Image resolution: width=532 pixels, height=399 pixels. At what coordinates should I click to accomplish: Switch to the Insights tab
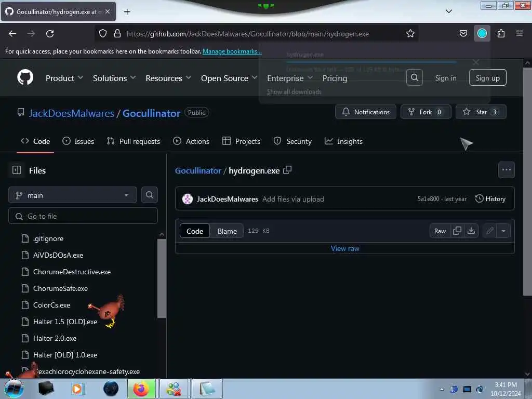click(343, 141)
